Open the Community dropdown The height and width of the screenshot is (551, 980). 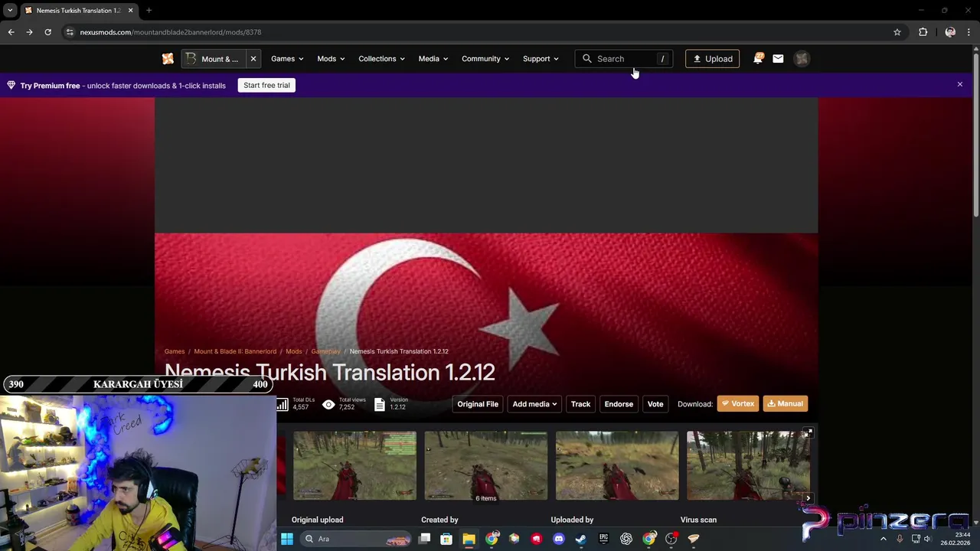(x=485, y=59)
